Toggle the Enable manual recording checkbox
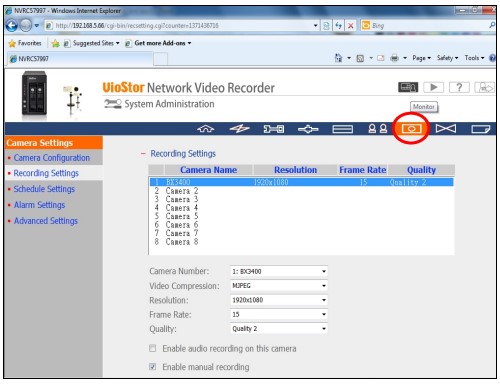Image resolution: width=500 pixels, height=386 pixels. coord(152,367)
